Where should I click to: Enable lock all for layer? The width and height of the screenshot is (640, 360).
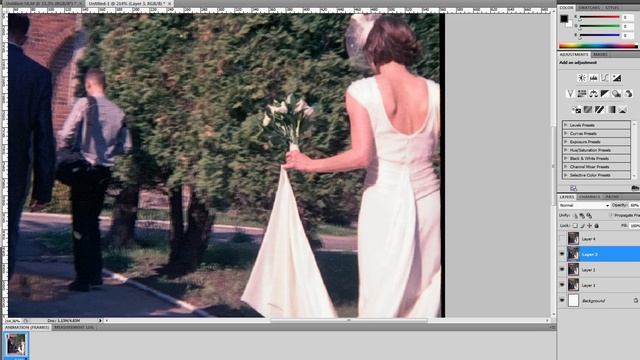pos(596,226)
